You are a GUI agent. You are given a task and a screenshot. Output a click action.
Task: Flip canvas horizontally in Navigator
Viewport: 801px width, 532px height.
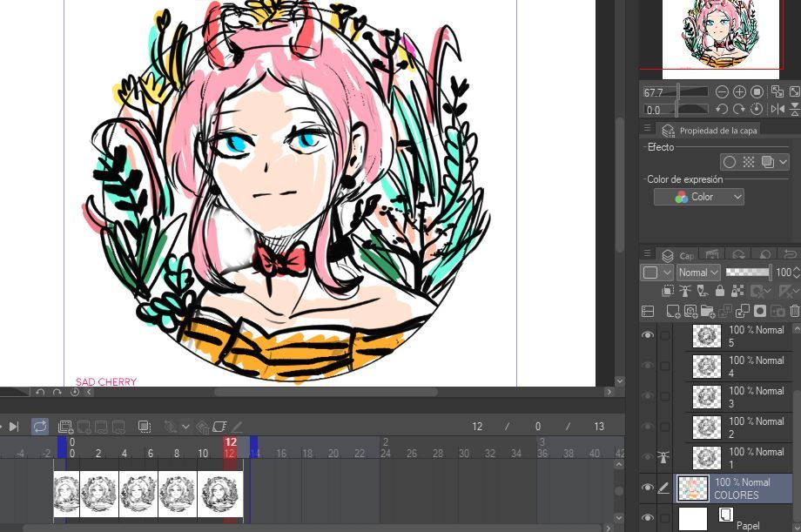coord(777,109)
